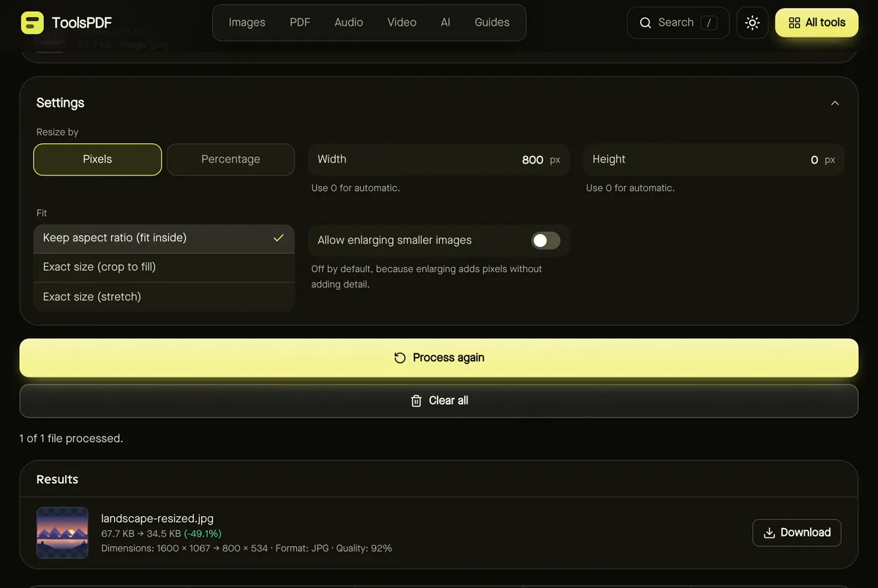The width and height of the screenshot is (878, 588).
Task: Choose Exact size (stretch) option
Action: (x=164, y=296)
